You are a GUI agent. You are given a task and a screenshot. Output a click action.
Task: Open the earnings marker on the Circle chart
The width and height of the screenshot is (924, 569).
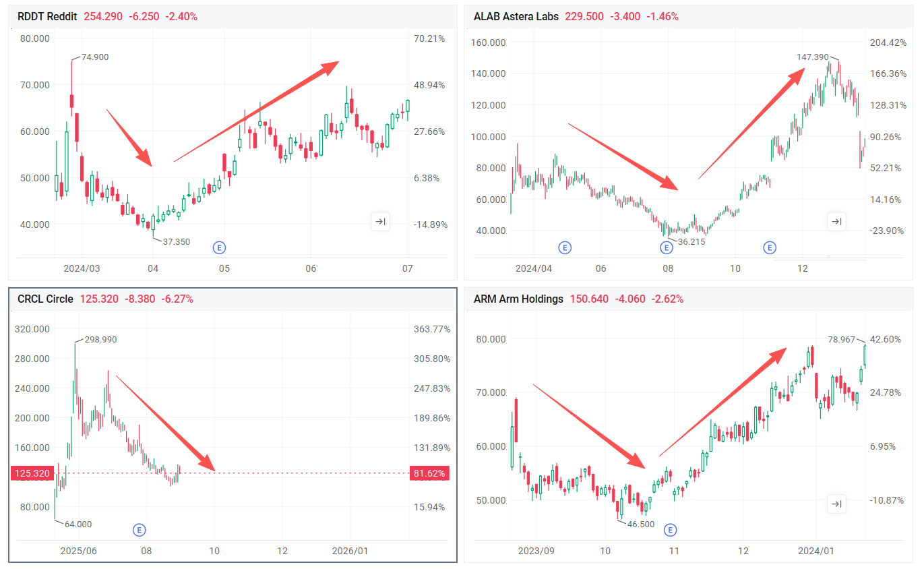pos(140,530)
